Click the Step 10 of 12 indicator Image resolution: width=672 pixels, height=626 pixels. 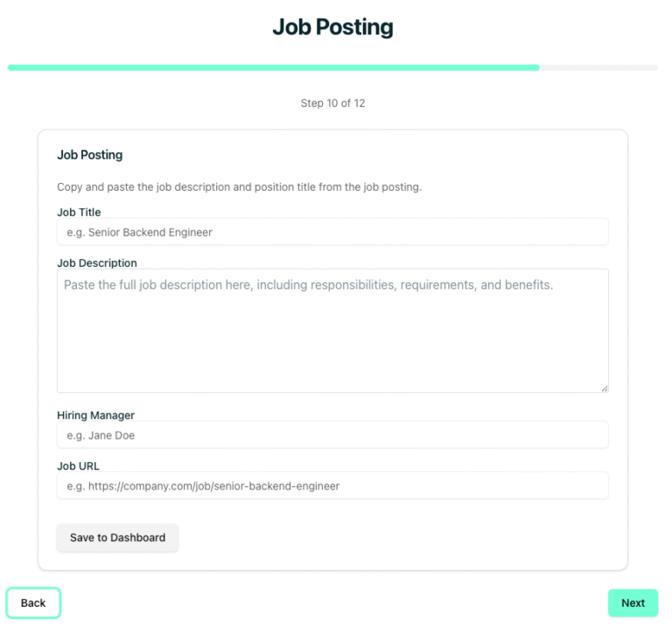point(332,103)
